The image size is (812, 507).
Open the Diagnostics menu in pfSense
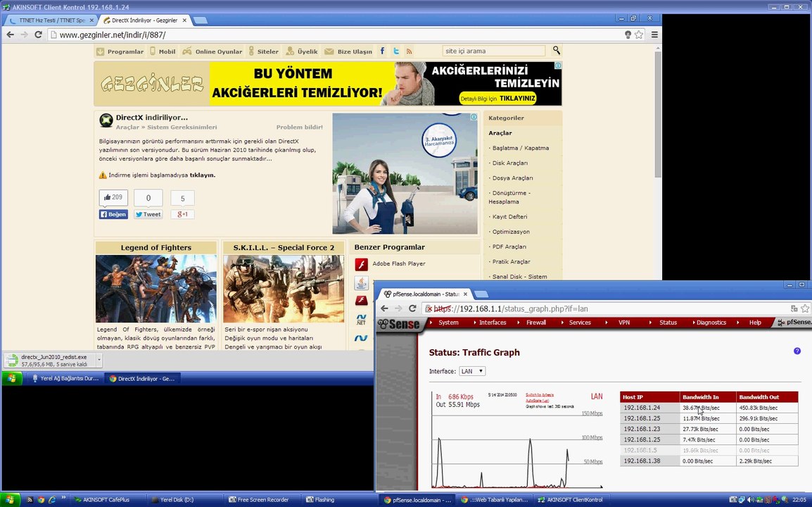[711, 323]
